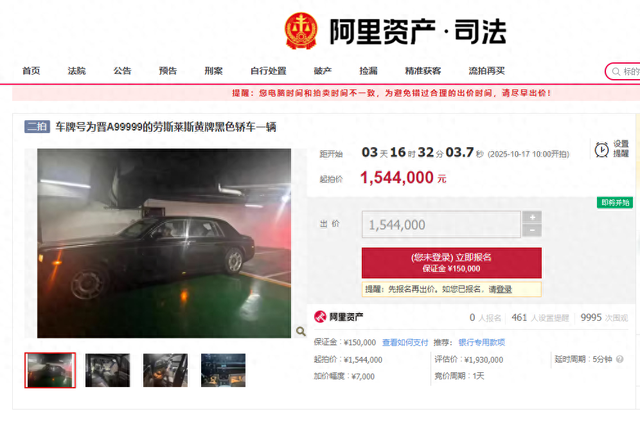Viewport: 640px width, 425px height.
Task: Select first car exterior thumbnail
Action: click(50, 370)
